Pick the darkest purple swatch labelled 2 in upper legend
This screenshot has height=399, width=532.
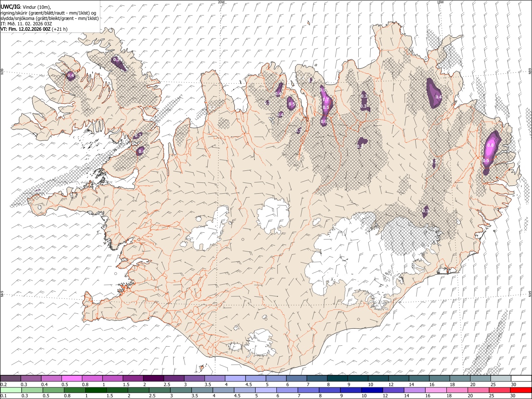(x=153, y=379)
